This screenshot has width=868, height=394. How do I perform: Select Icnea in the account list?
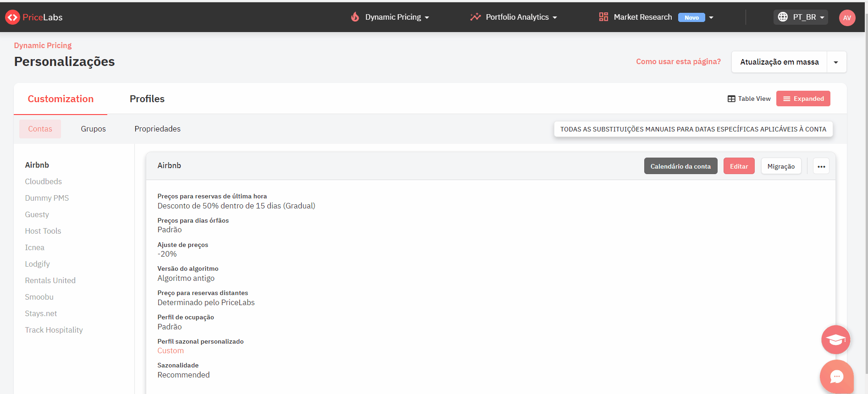(x=35, y=247)
